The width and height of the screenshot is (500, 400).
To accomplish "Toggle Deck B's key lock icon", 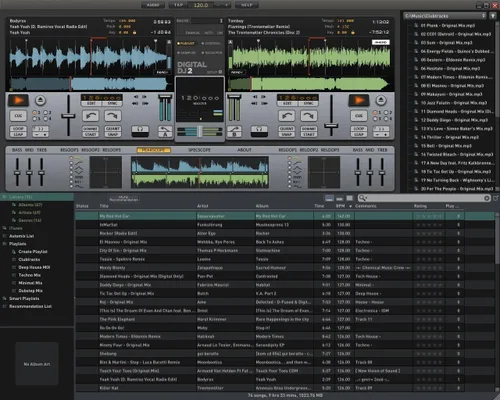I will click(x=353, y=32).
